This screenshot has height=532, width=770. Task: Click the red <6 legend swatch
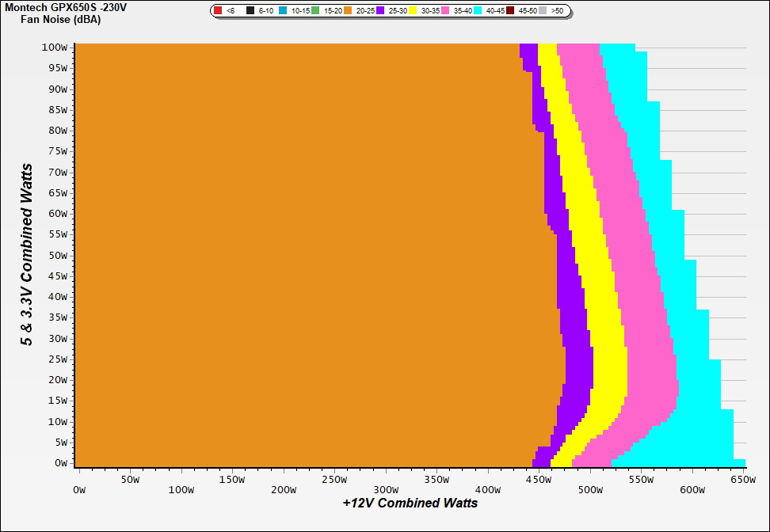coord(218,11)
